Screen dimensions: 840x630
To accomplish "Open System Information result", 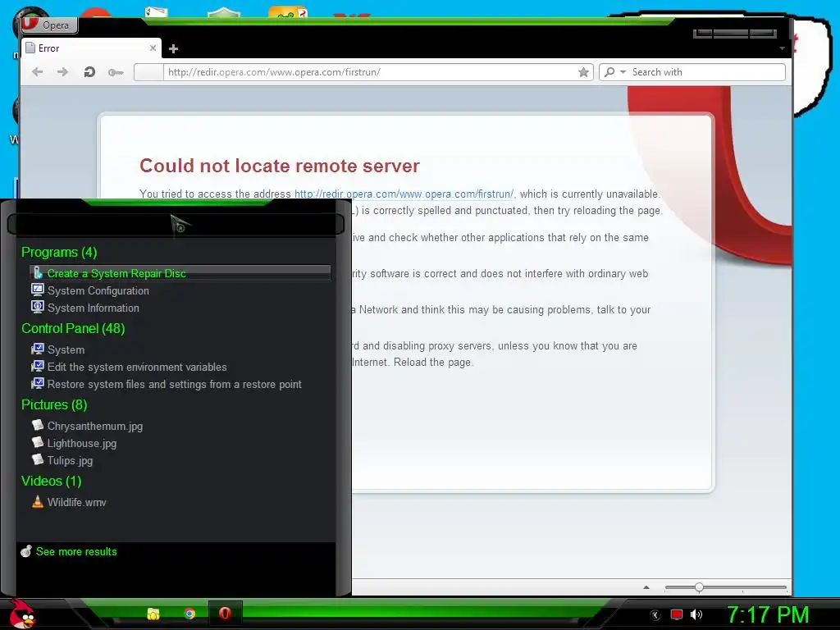I will [x=94, y=308].
